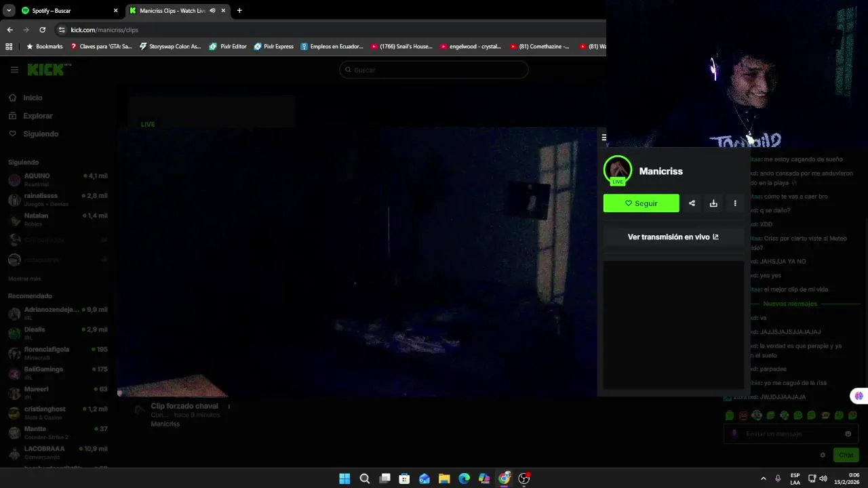Open the ESP LAA language switcher

click(795, 479)
